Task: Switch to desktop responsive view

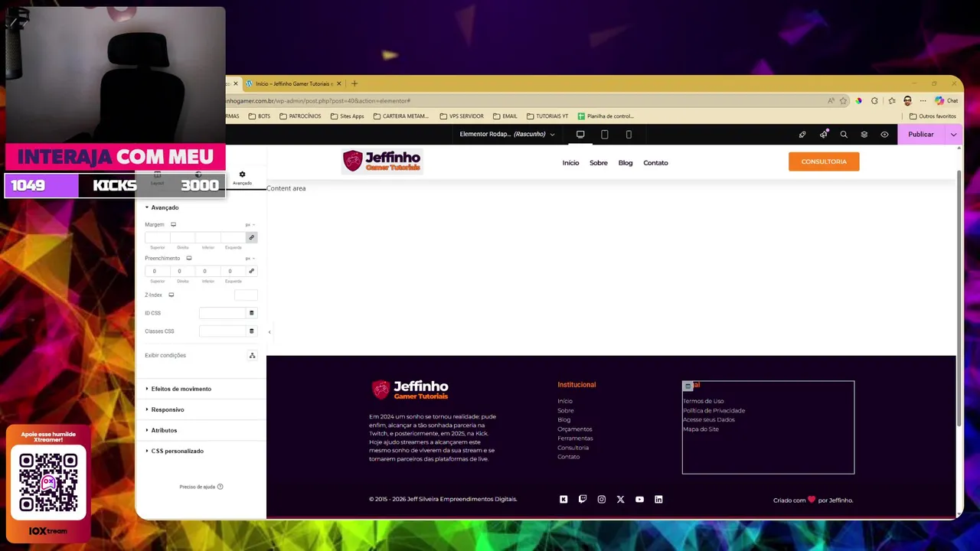Action: [580, 135]
